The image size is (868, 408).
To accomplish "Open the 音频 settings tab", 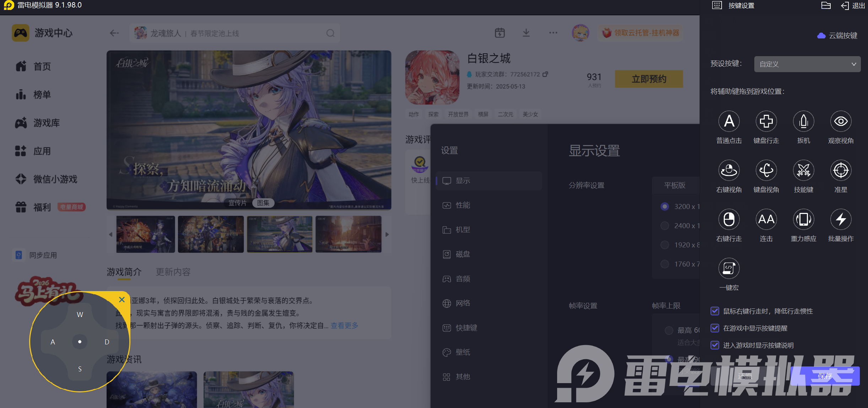I will (489, 279).
